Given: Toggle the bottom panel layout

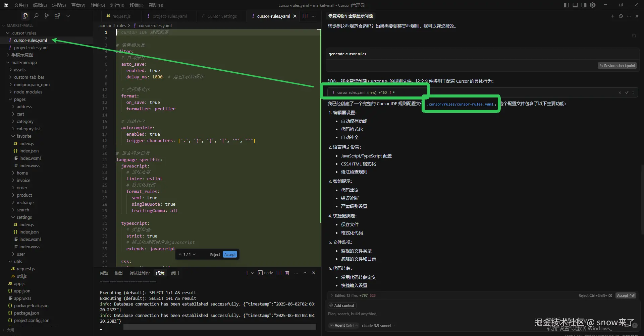Looking at the screenshot, I should click(575, 5).
